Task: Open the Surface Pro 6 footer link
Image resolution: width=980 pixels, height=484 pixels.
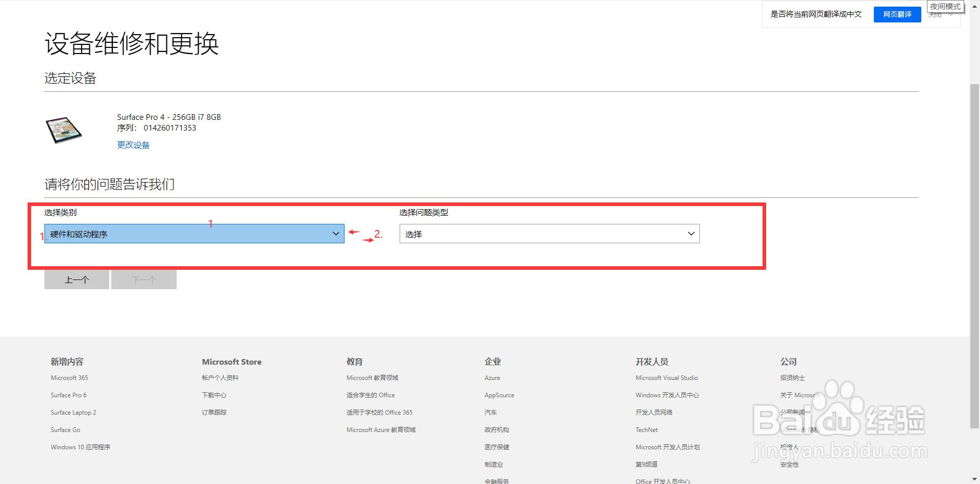Action: (x=68, y=395)
